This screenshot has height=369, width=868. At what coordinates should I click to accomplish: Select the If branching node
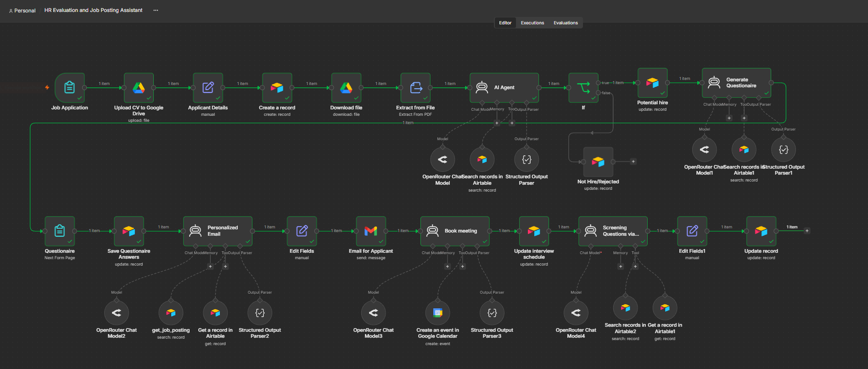[x=583, y=87]
